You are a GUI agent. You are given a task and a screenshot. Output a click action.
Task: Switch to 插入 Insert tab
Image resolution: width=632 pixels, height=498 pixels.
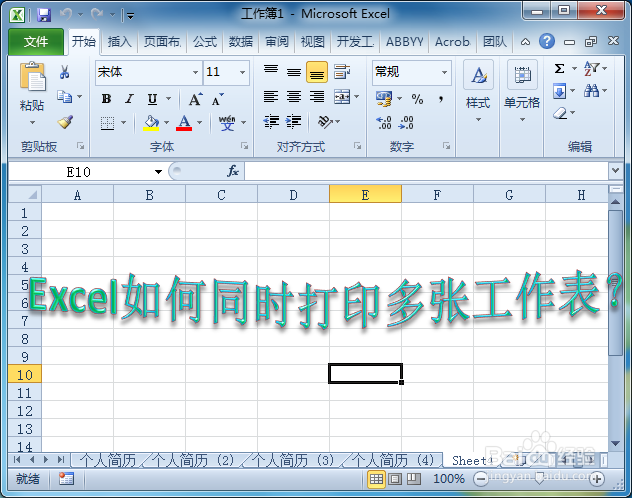120,42
